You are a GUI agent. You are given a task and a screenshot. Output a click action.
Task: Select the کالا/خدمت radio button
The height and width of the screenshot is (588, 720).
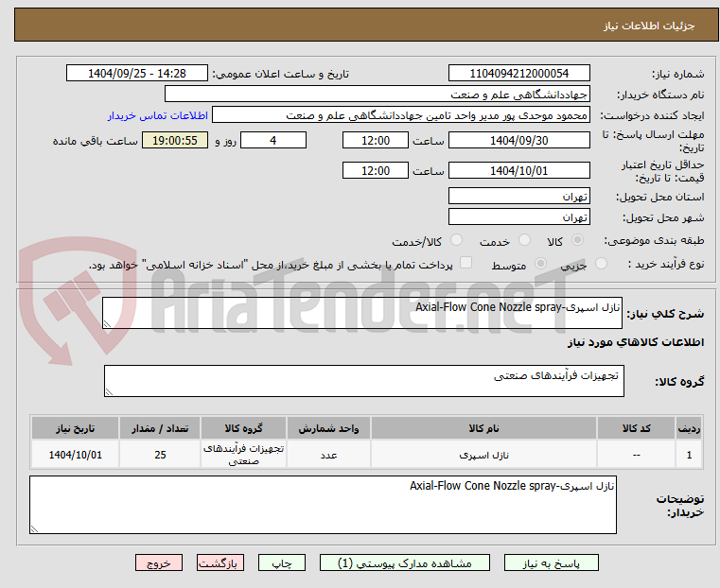point(456,240)
